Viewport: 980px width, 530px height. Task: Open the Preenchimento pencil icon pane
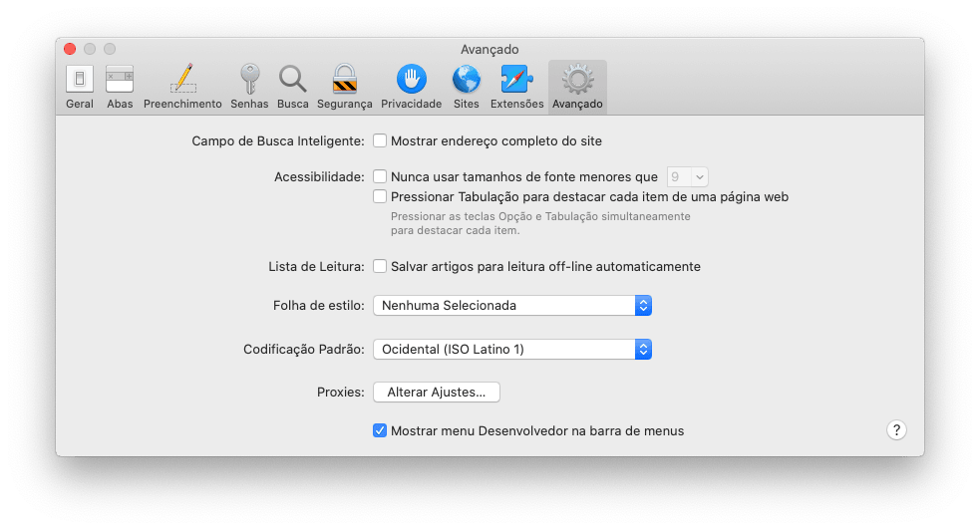point(182,88)
